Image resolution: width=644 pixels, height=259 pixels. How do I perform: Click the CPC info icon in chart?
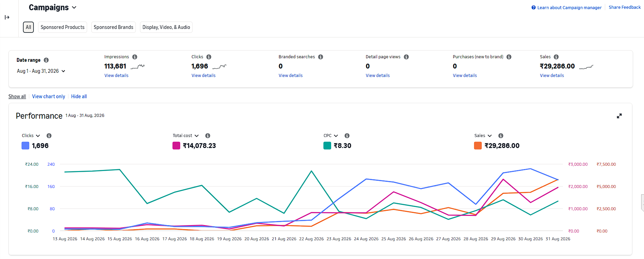[347, 136]
